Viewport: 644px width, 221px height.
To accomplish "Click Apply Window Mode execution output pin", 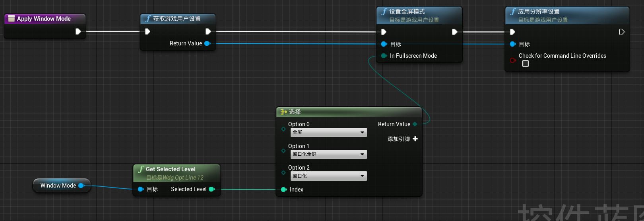I will pyautogui.click(x=78, y=31).
